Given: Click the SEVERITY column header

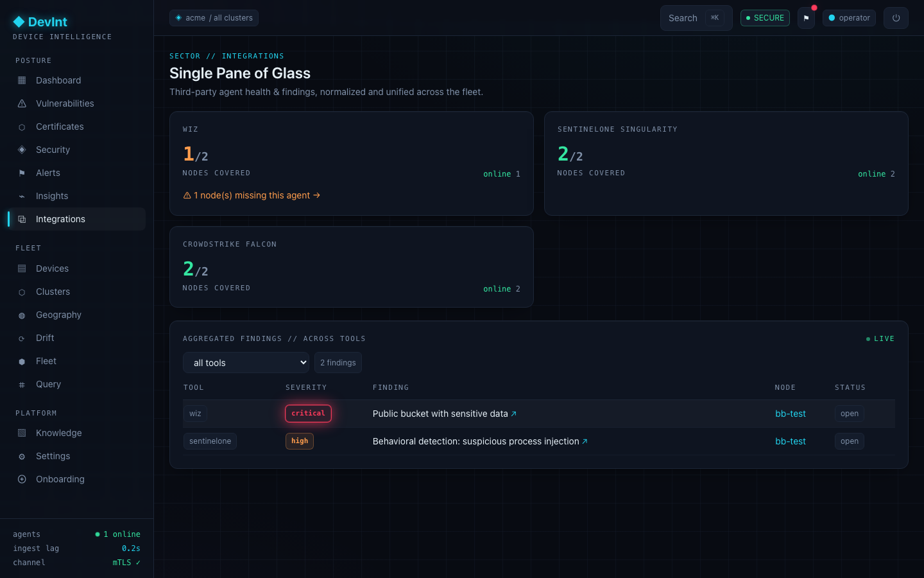Looking at the screenshot, I should pyautogui.click(x=306, y=387).
